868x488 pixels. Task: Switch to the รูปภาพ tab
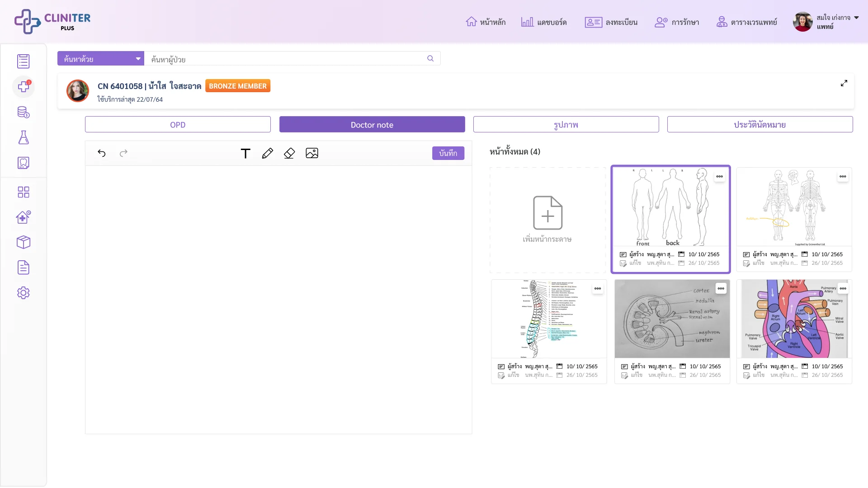pos(566,125)
